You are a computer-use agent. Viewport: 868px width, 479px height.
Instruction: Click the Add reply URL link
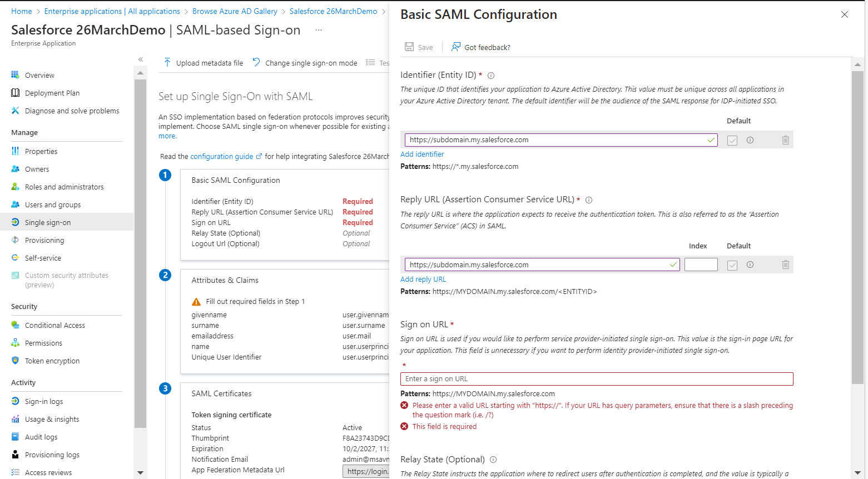click(x=423, y=280)
